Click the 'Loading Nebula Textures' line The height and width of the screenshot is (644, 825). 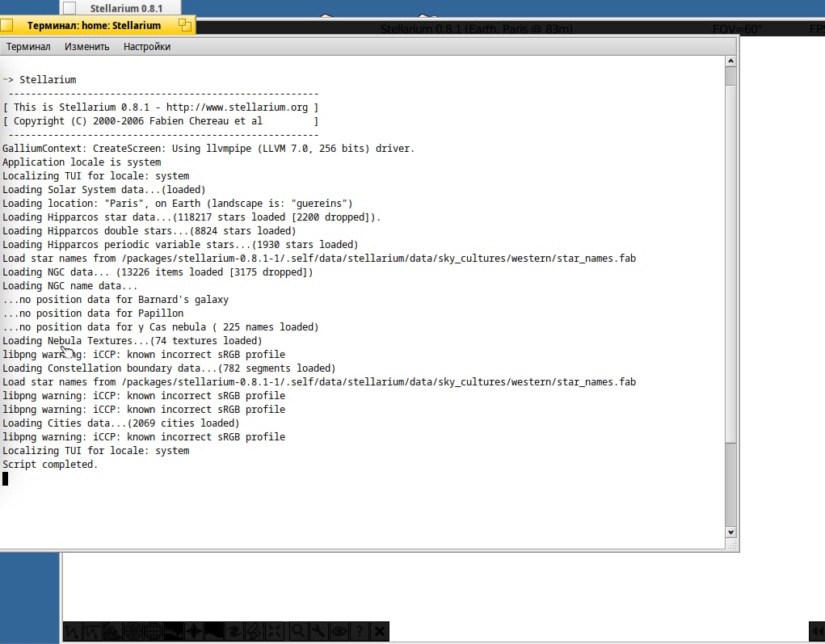point(132,340)
